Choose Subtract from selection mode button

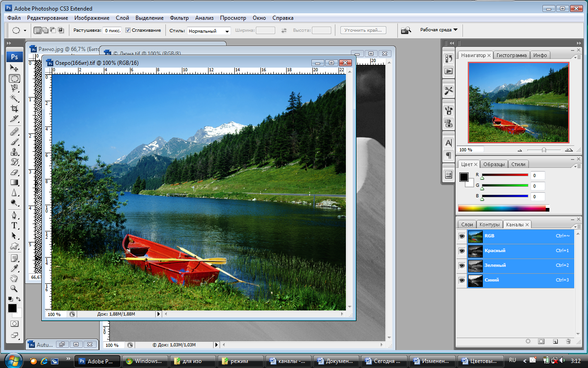pyautogui.click(x=53, y=30)
